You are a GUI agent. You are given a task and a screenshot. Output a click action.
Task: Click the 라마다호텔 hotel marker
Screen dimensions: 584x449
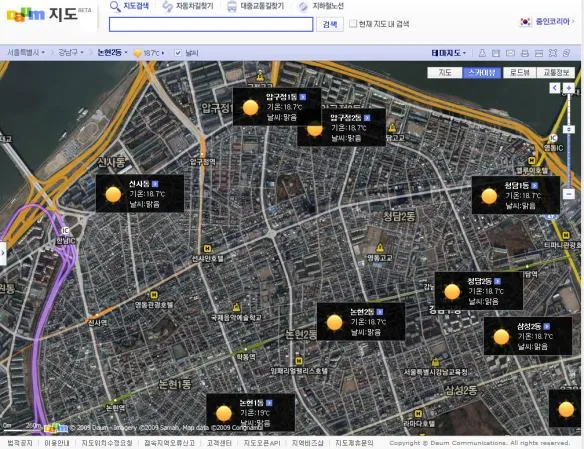pyautogui.click(x=418, y=413)
